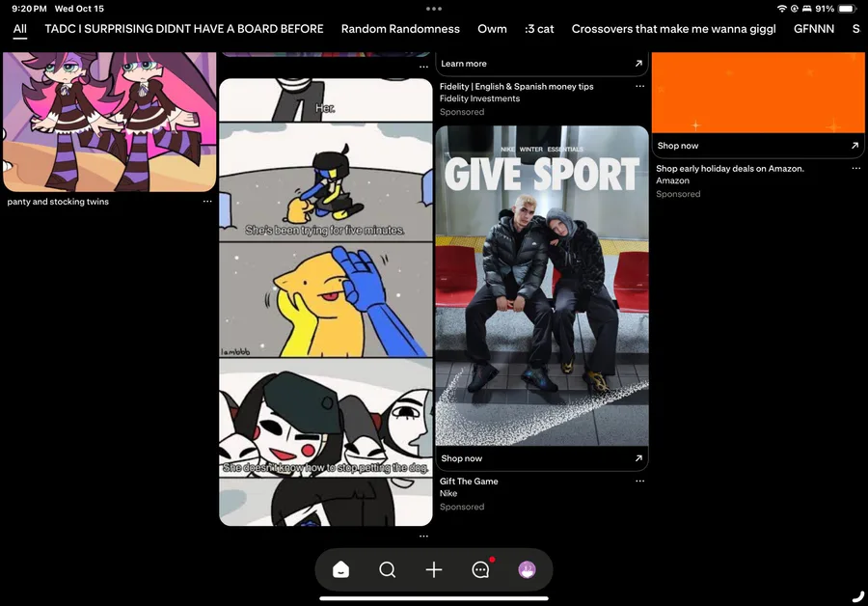Open the comic pin about petting the dog

click(326, 302)
